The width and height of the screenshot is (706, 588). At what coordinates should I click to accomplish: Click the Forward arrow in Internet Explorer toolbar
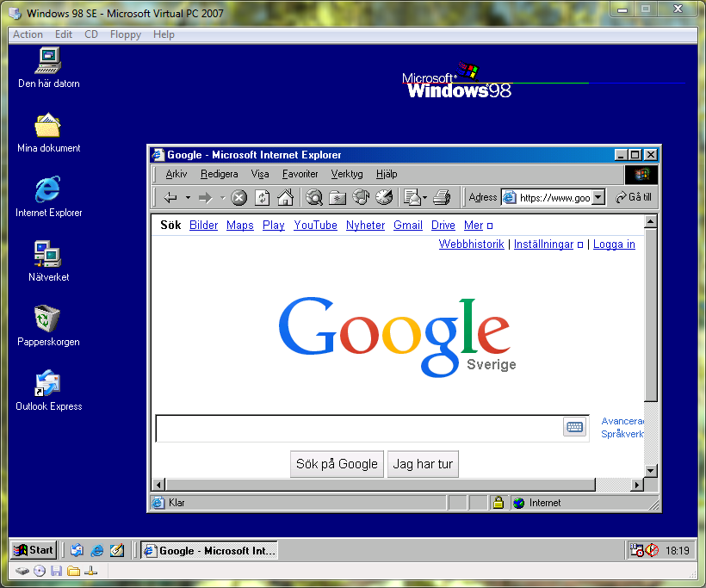205,198
